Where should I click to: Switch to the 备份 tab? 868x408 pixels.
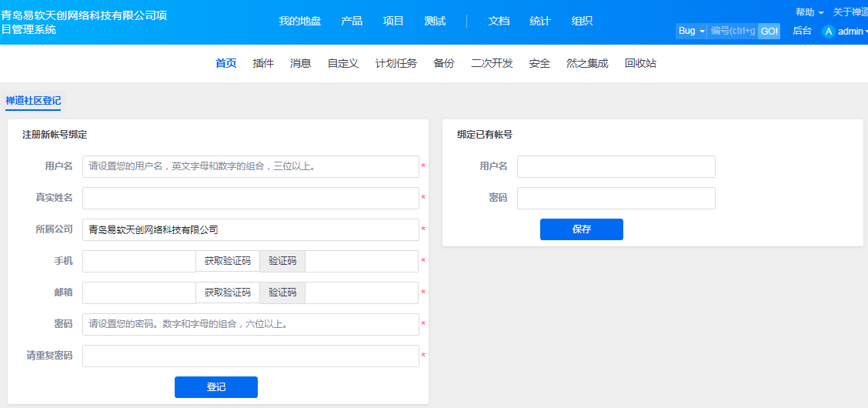tap(444, 63)
